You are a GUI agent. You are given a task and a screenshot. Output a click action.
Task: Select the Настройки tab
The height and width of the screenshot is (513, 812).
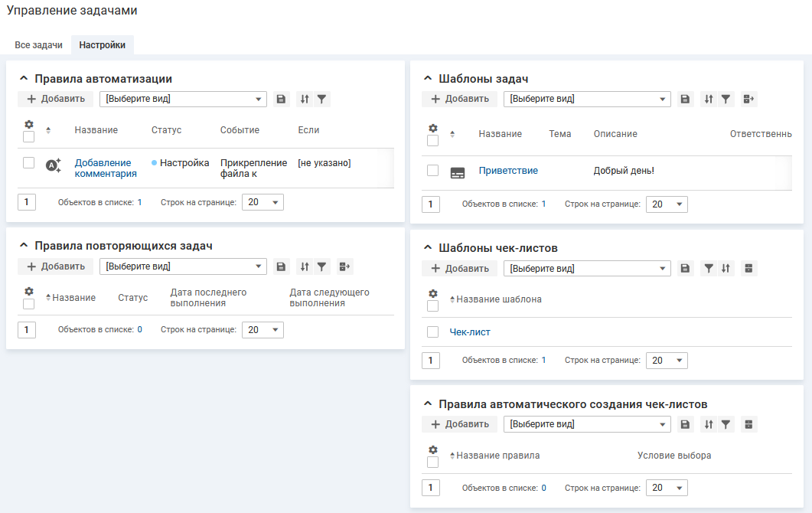coord(103,45)
